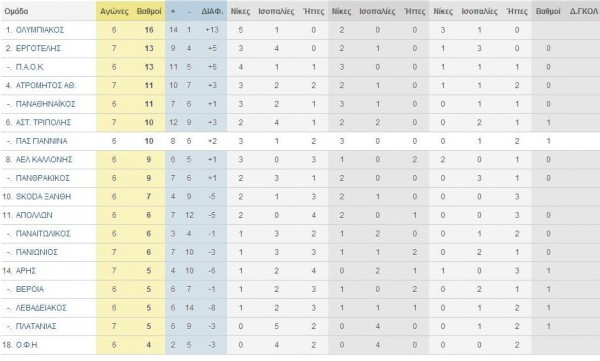
Task: Click the minus goals column header
Action: pos(189,11)
